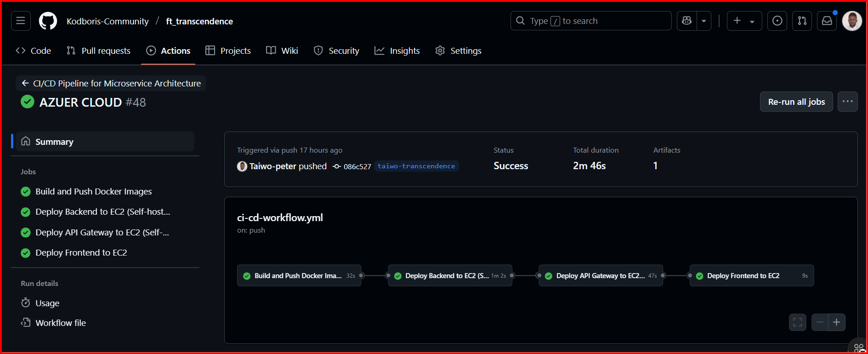Go to the GitHub home logo

click(x=48, y=21)
